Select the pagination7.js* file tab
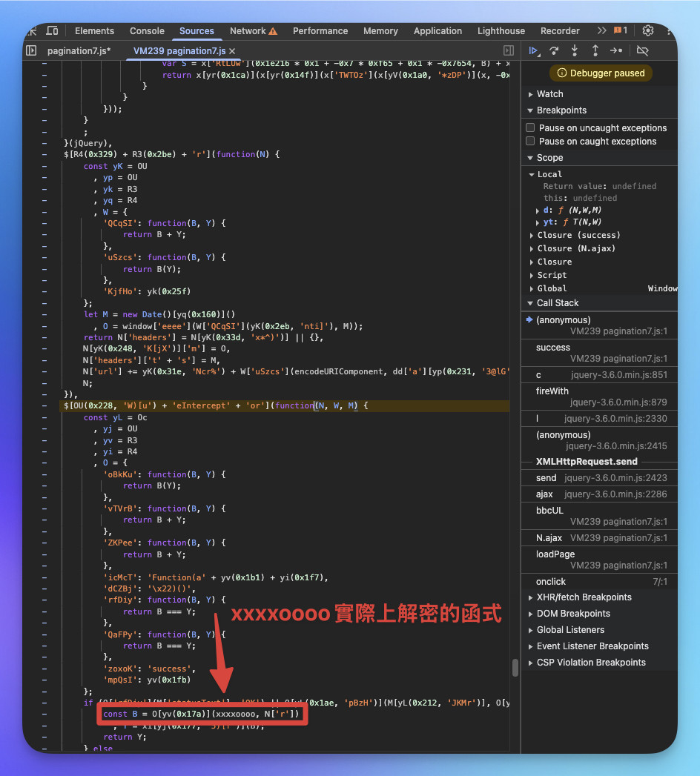The image size is (700, 776). pos(79,51)
